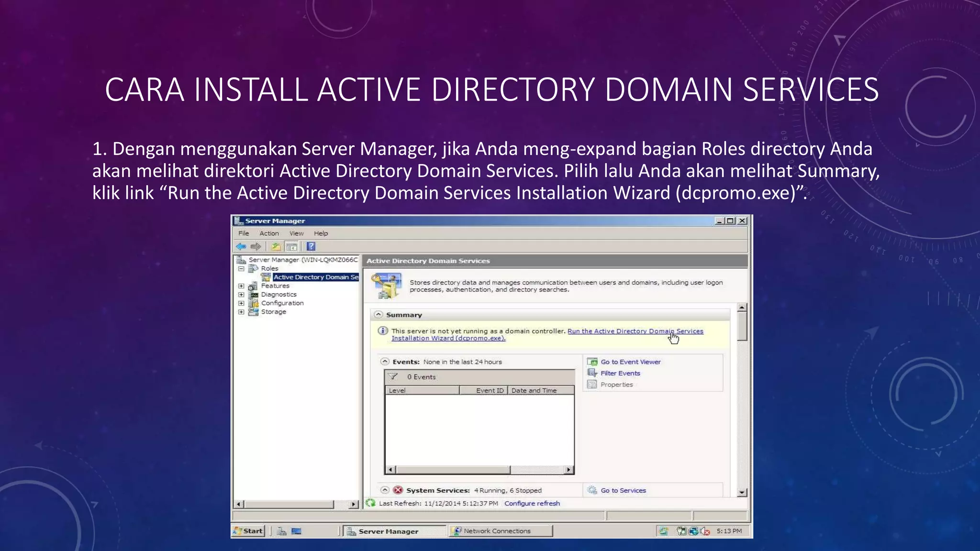980x551 pixels.
Task: Click the Roles node icon in tree
Action: tap(254, 268)
